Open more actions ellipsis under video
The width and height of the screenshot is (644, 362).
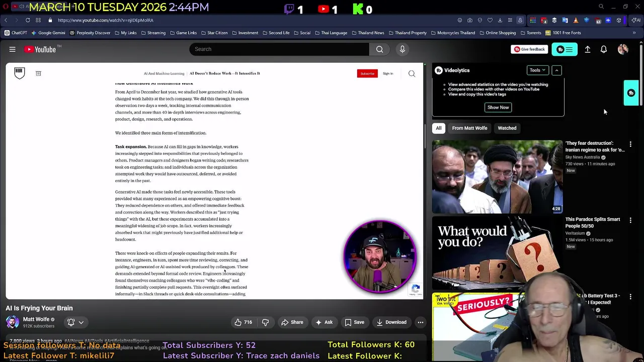coord(420,322)
